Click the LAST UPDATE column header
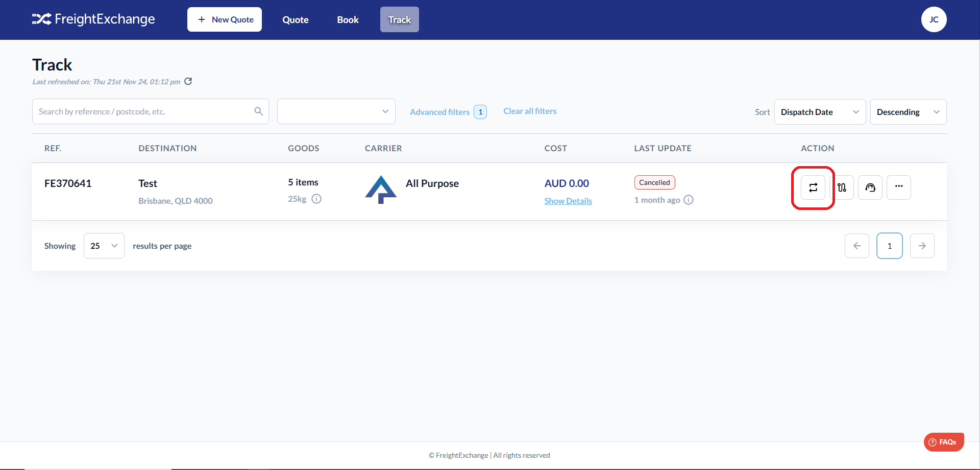 click(663, 148)
